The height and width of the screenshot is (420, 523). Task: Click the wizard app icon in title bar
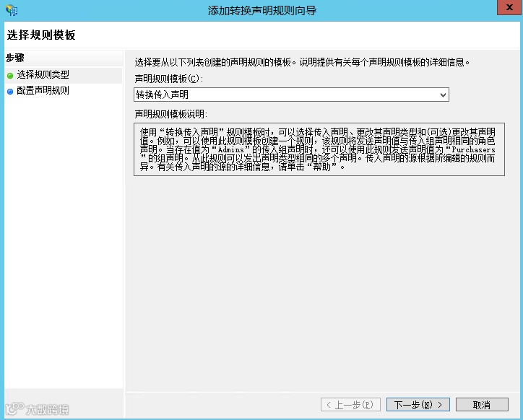click(12, 10)
